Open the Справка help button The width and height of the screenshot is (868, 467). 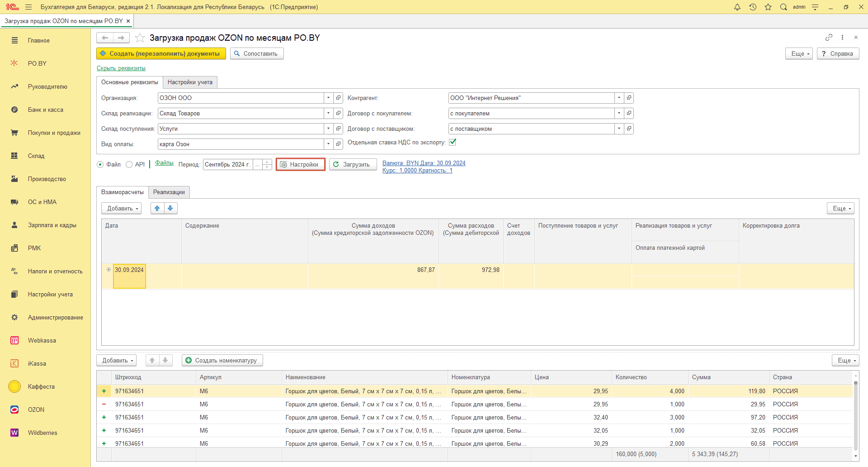point(838,53)
